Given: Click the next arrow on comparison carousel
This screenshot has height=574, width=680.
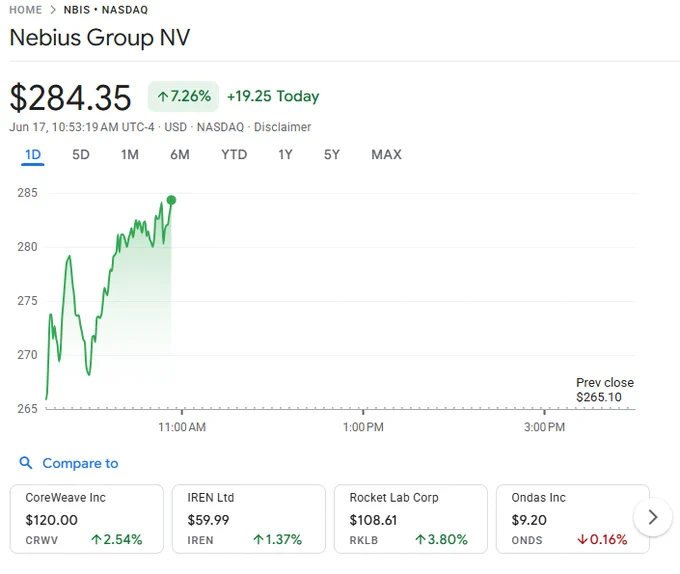Looking at the screenshot, I should (653, 517).
